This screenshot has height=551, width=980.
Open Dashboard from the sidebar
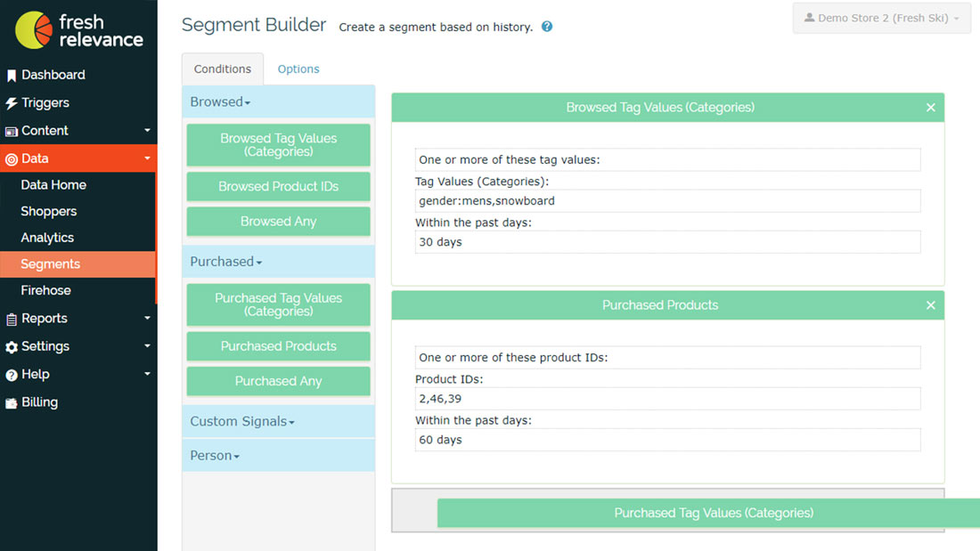(53, 75)
